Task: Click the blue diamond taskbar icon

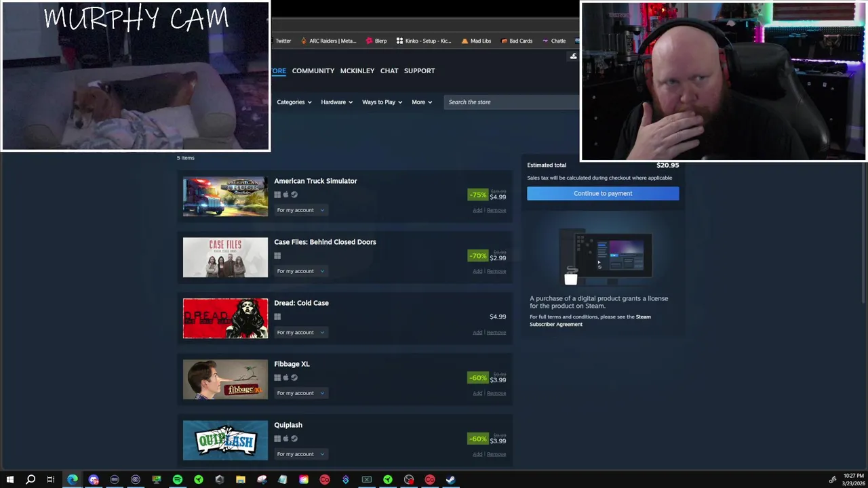Action: (x=346, y=480)
